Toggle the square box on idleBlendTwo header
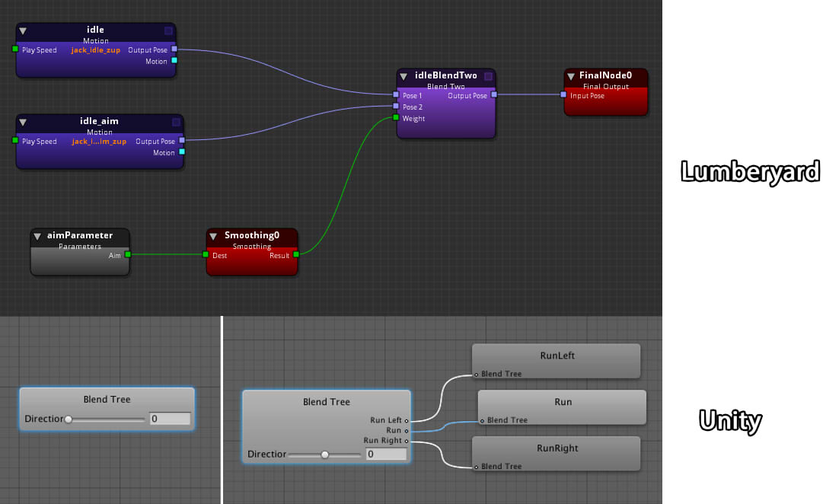 pos(488,76)
